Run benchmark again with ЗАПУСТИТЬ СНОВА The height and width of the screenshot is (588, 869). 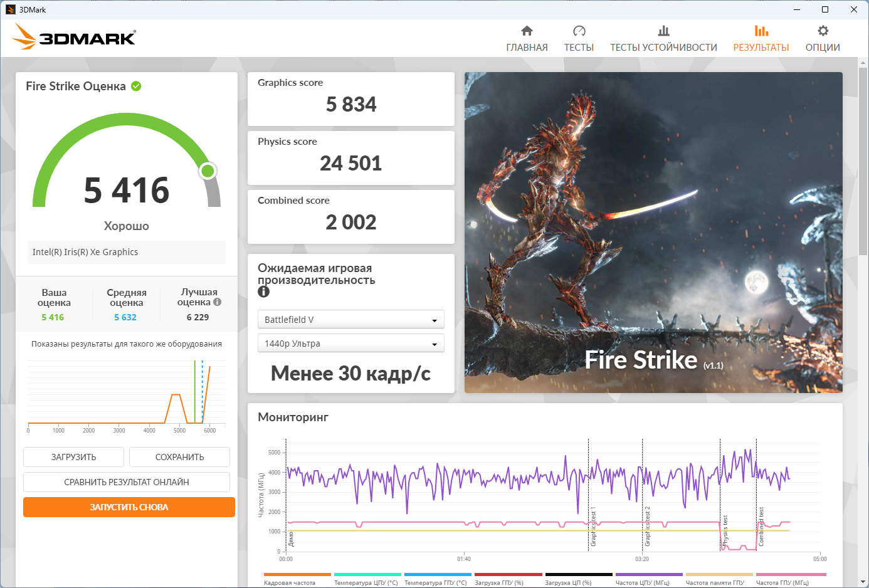point(129,507)
